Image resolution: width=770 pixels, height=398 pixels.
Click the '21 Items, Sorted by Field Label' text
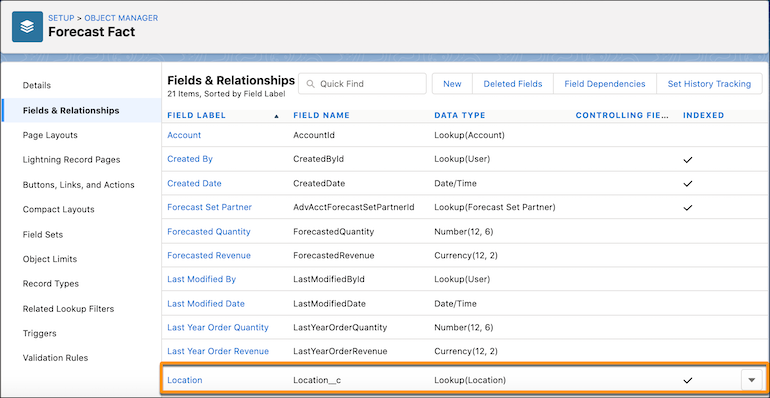(x=226, y=93)
